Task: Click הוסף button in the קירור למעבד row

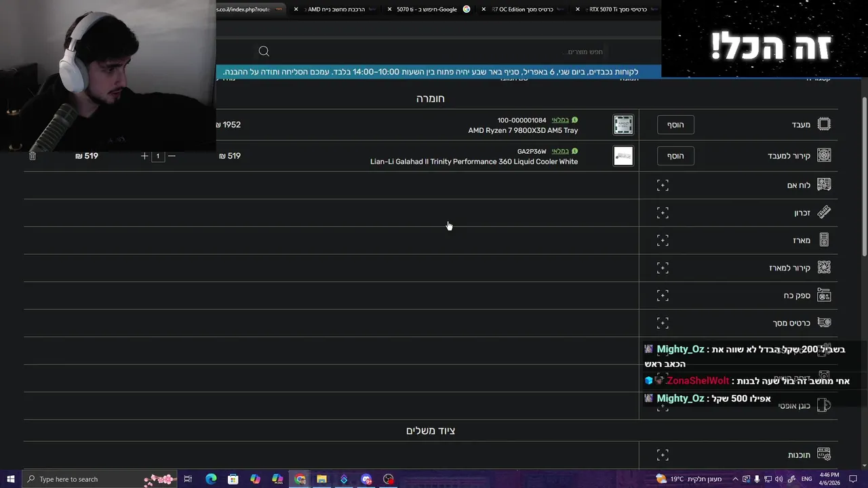Action: [x=675, y=156]
